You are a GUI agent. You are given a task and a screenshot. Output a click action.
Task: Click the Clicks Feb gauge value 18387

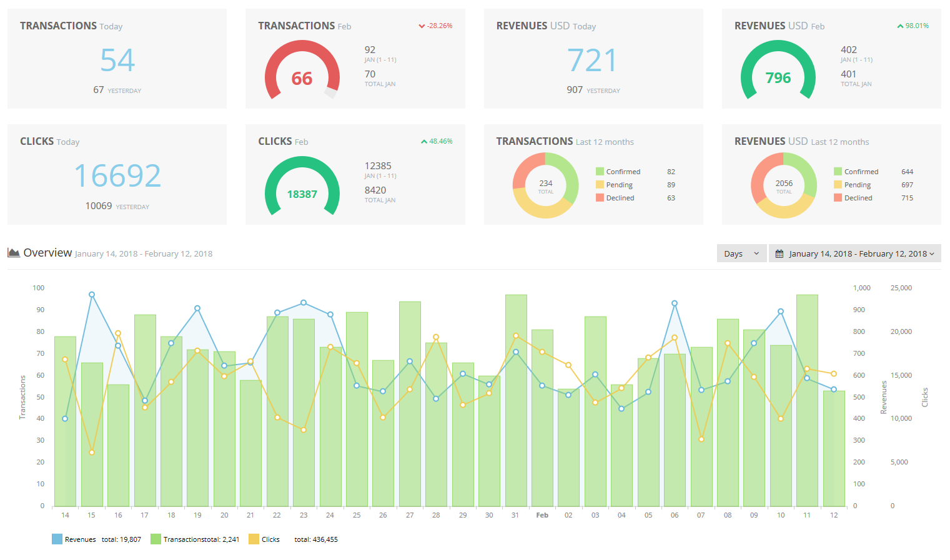[x=302, y=194]
